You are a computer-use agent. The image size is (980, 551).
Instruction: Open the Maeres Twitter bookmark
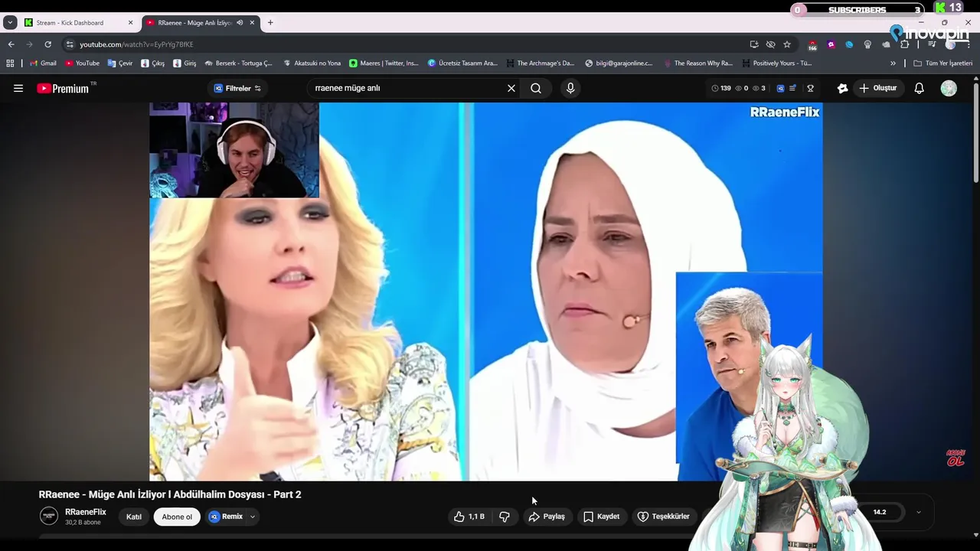coord(384,64)
